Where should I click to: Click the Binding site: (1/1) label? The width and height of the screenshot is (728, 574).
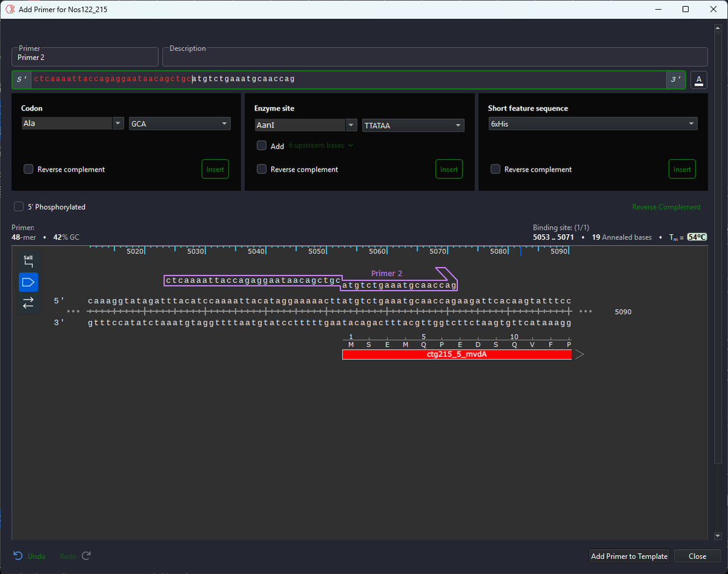pyautogui.click(x=561, y=227)
